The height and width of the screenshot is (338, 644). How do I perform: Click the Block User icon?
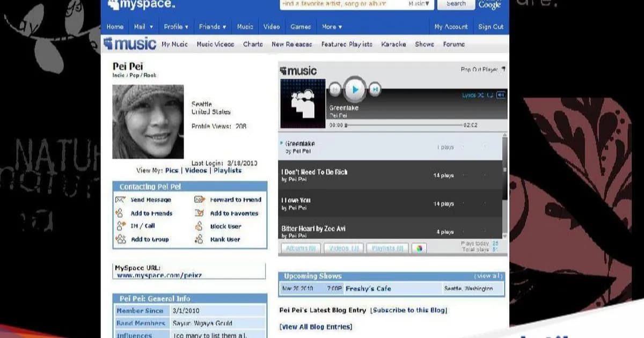coord(200,226)
